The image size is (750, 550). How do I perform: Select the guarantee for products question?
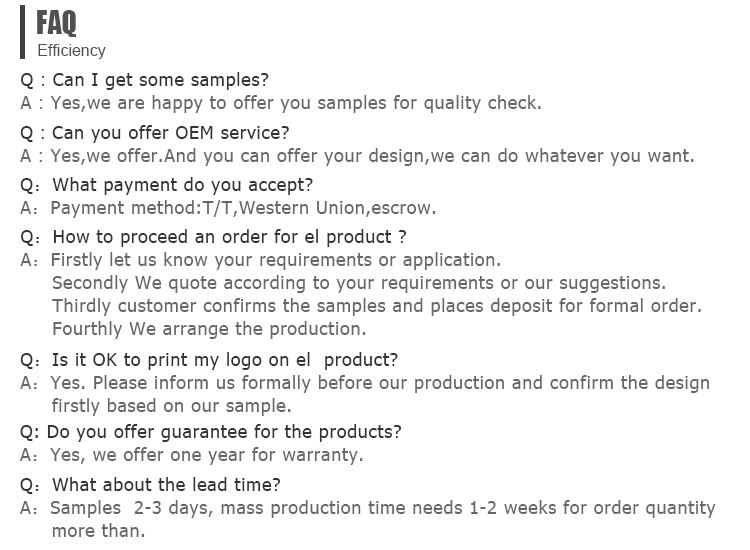[210, 432]
